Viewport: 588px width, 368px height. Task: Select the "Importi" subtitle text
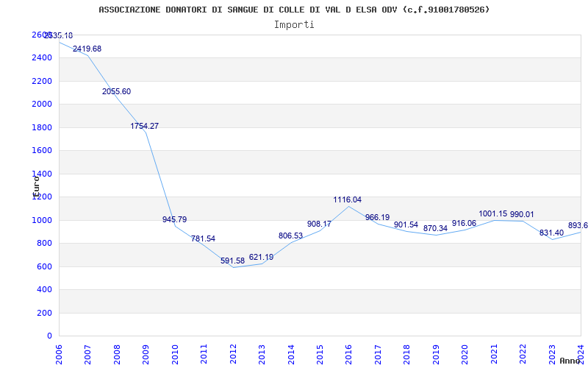point(294,24)
